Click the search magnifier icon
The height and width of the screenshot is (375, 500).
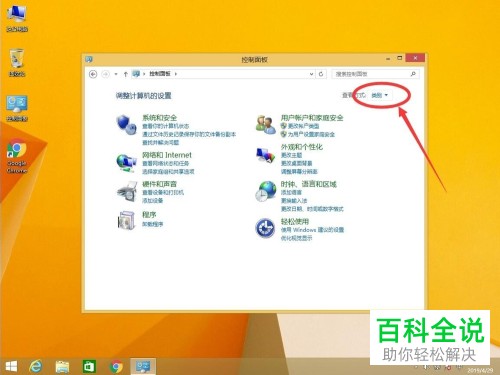pos(413,74)
